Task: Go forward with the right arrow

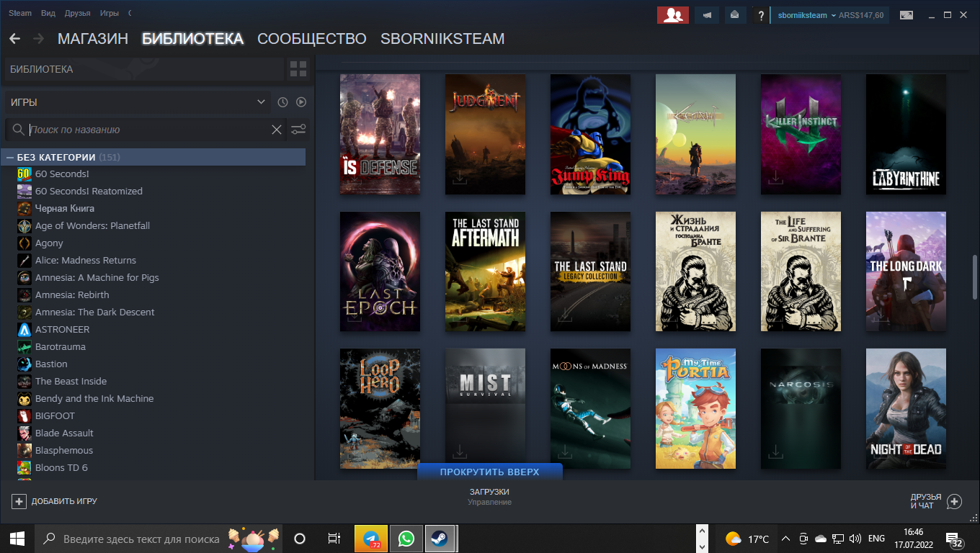Action: click(x=38, y=39)
